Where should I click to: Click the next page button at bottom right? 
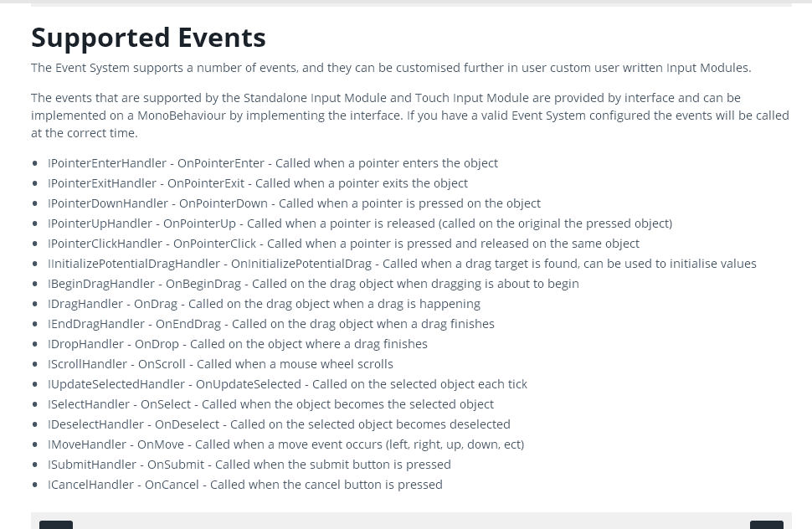[766, 524]
